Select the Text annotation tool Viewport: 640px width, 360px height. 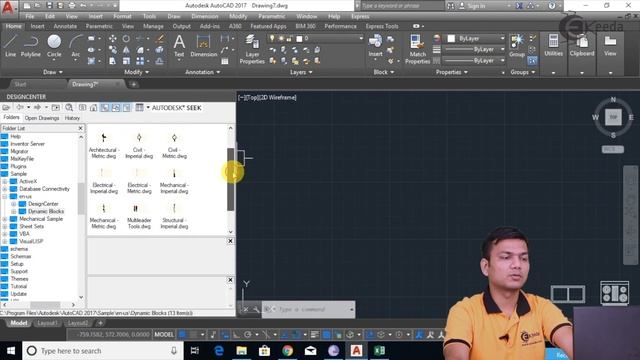click(179, 45)
